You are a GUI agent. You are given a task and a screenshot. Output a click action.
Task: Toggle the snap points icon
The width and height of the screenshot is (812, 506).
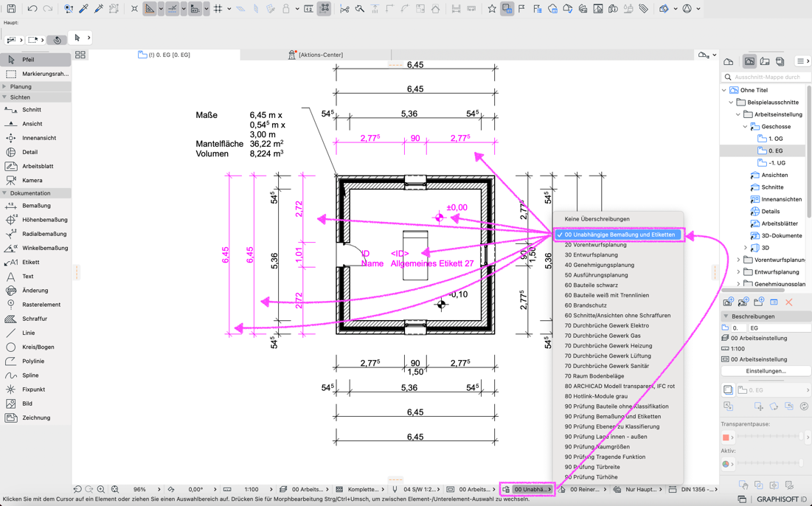(x=173, y=9)
